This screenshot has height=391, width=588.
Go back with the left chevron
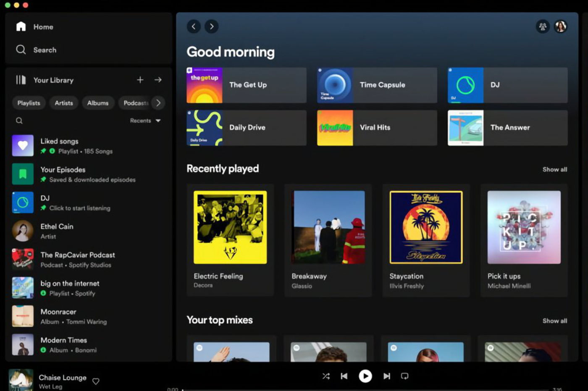(x=194, y=26)
